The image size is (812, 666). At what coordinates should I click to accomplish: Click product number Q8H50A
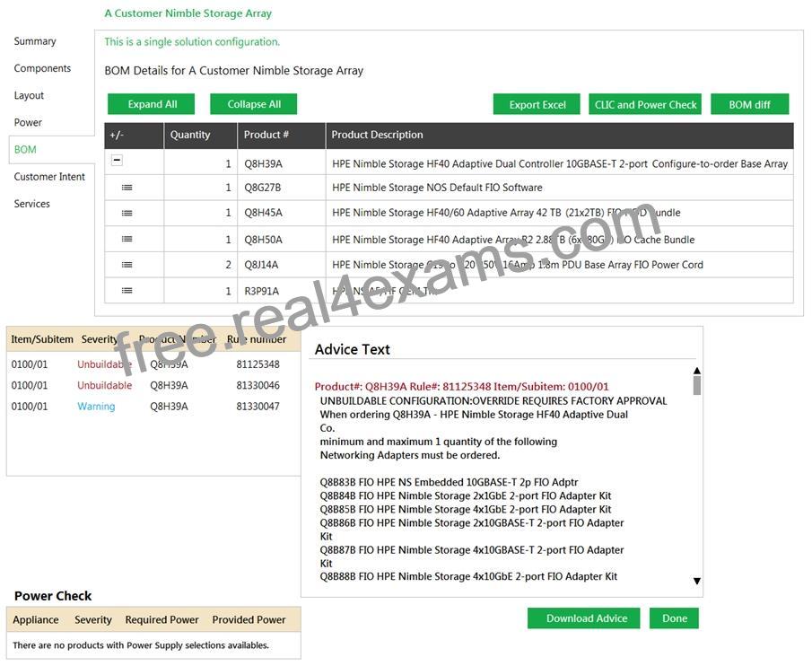263,240
